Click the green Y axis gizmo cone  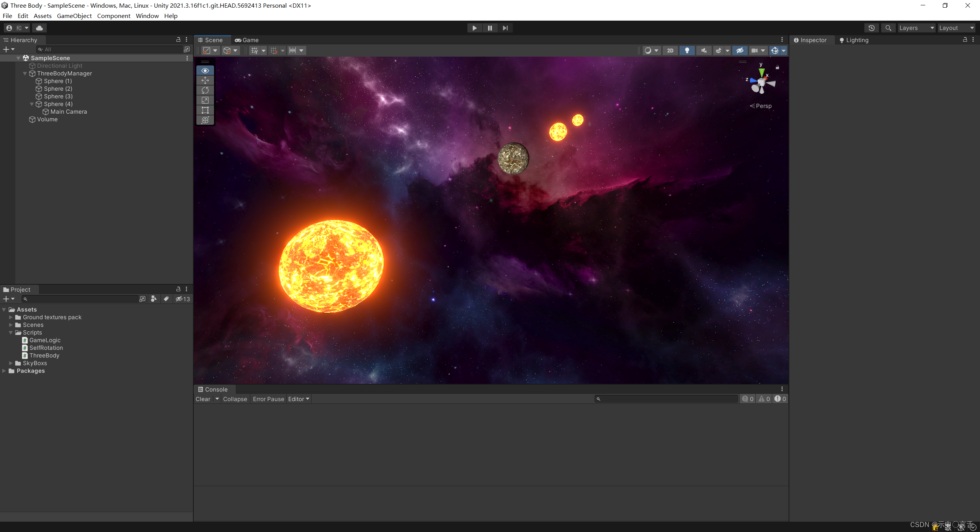pyautogui.click(x=761, y=72)
